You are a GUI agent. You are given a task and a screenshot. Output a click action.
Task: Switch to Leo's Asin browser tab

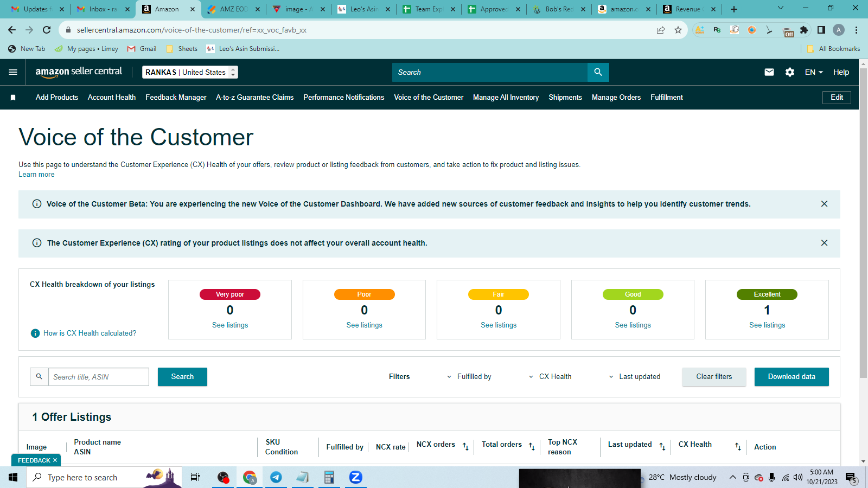(x=363, y=9)
